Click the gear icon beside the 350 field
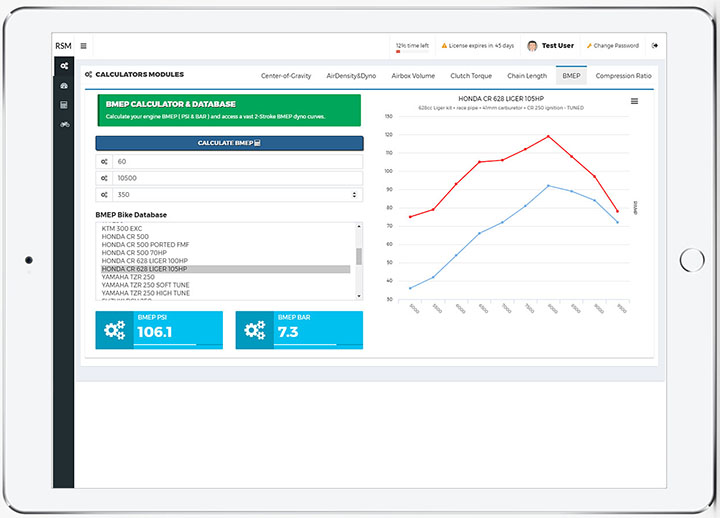Image resolution: width=720 pixels, height=518 pixels. 104,195
